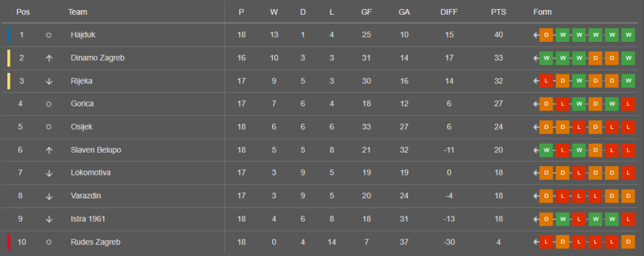
Task: Click the up arrow next to Slaven Belupo
Action: point(49,150)
